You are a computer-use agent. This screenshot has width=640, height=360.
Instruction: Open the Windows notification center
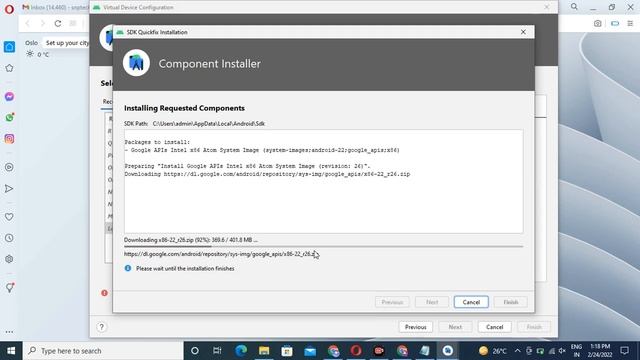(x=624, y=351)
